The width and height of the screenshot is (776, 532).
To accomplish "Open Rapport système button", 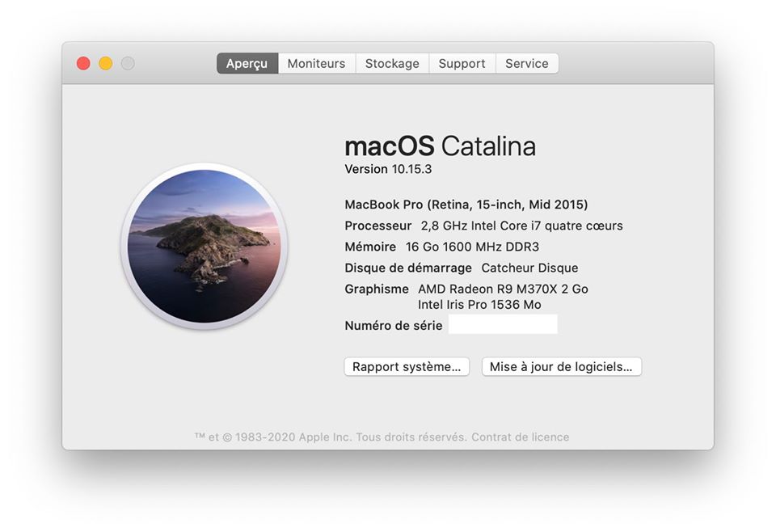I will tap(407, 367).
